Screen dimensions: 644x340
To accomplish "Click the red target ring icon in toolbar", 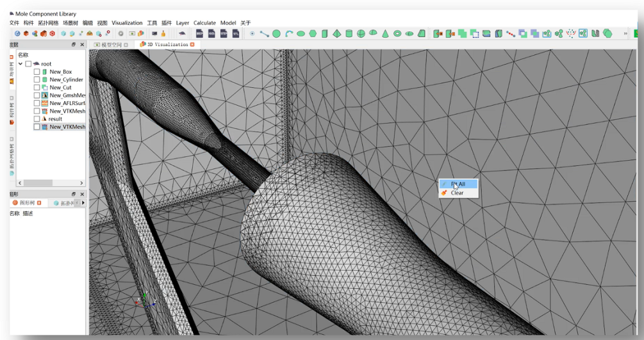I will point(52,34).
